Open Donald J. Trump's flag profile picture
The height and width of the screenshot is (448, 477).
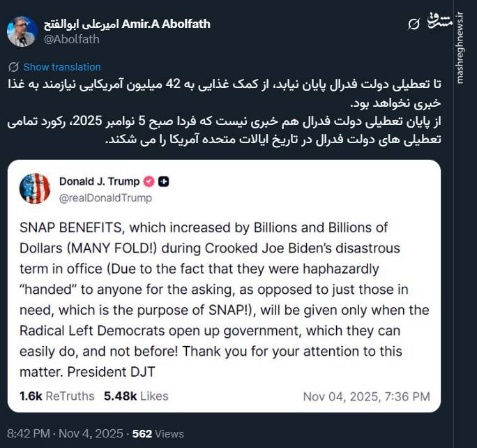coord(35,188)
